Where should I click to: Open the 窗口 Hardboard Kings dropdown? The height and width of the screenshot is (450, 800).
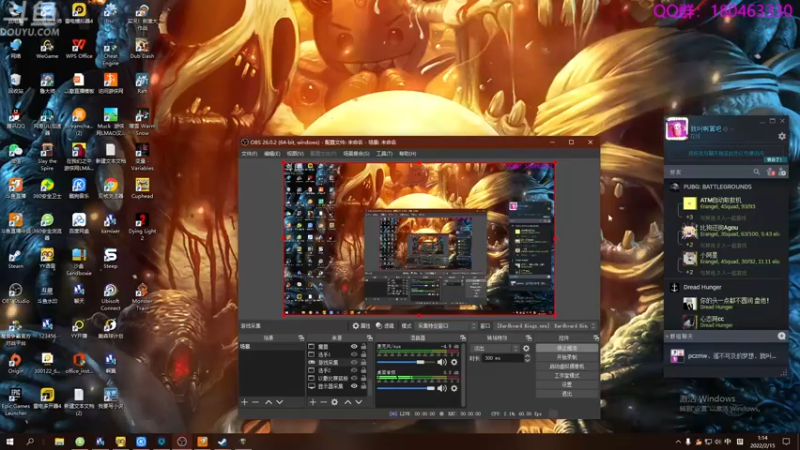coord(545,326)
